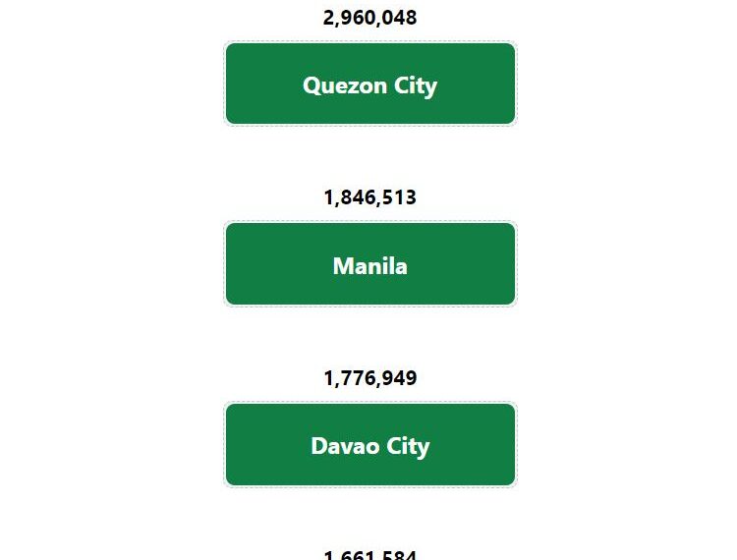737x560 pixels.
Task: Click the Quezon City button
Action: (370, 84)
